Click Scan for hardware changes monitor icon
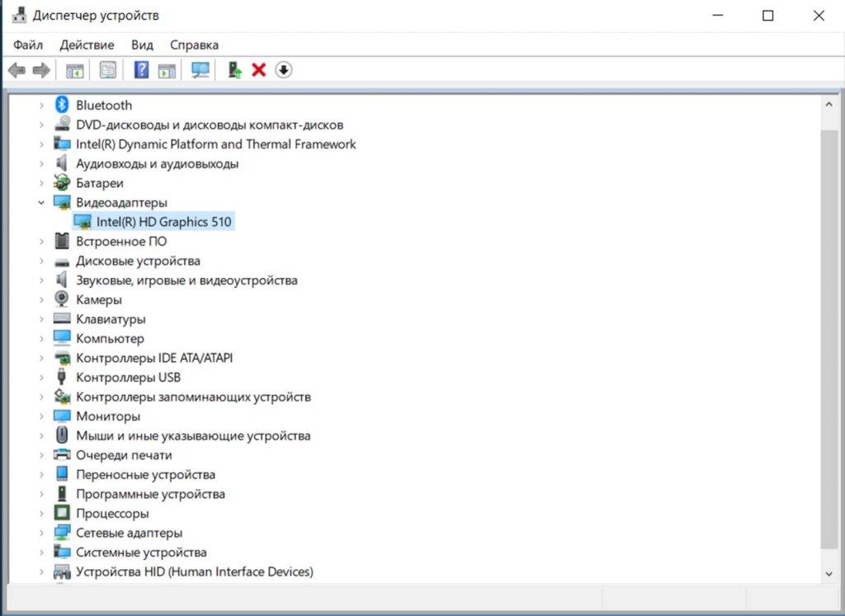The width and height of the screenshot is (845, 616). coord(200,70)
